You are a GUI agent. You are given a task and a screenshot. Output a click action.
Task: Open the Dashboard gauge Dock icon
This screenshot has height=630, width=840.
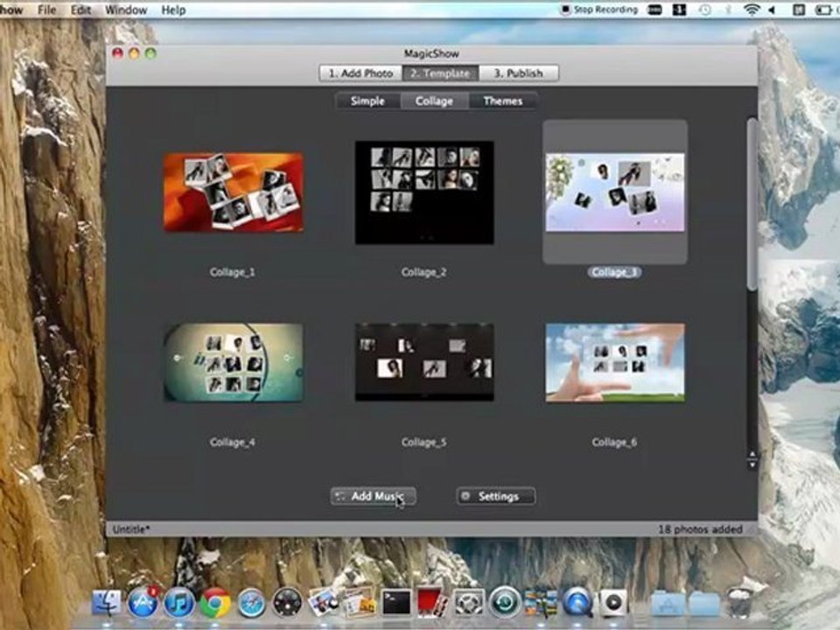(288, 603)
